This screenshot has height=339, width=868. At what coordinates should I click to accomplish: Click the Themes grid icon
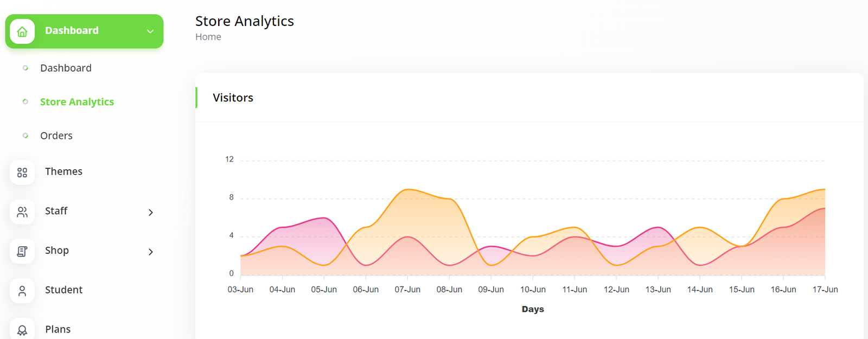pos(22,172)
